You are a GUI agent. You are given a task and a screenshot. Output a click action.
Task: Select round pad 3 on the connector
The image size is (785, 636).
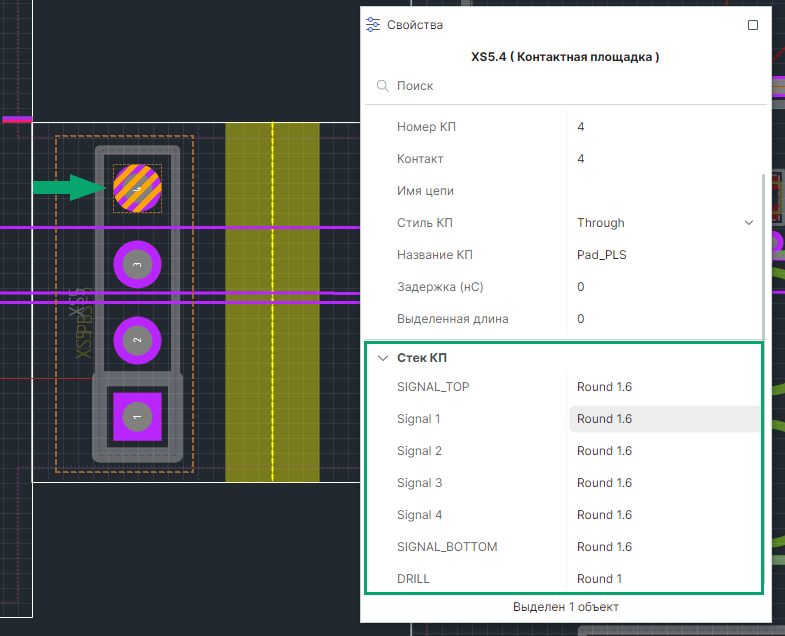[137, 264]
